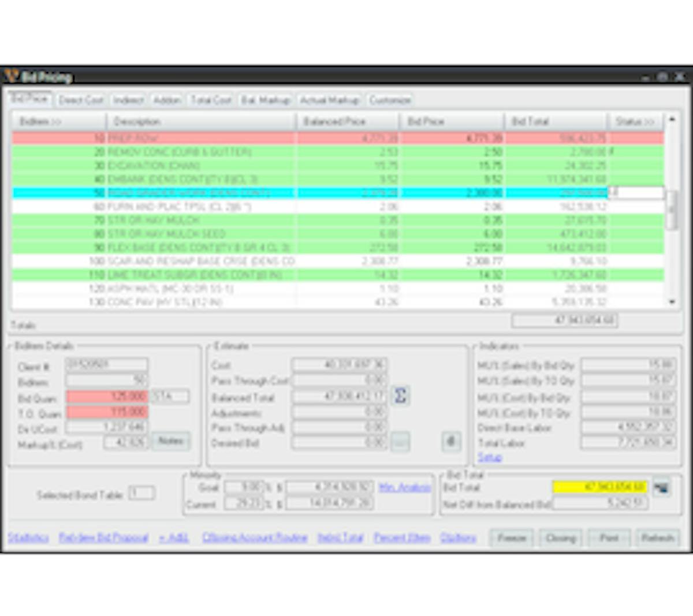
Task: Click the scroll down arrow of the bid item grid
Action: (x=671, y=302)
